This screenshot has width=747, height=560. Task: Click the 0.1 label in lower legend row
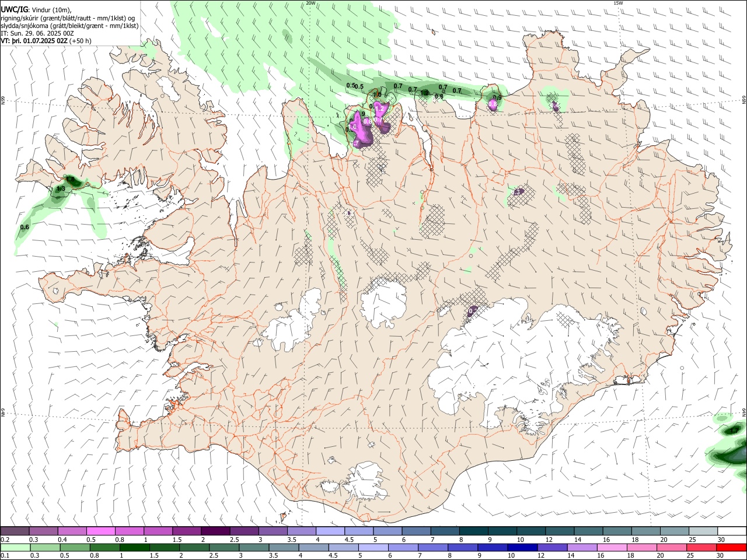[5, 556]
